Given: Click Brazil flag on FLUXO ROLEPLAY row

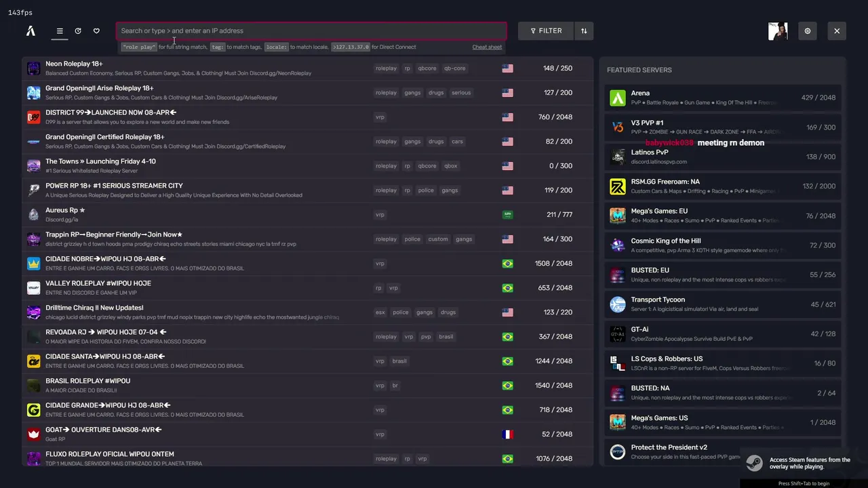Looking at the screenshot, I should point(507,459).
